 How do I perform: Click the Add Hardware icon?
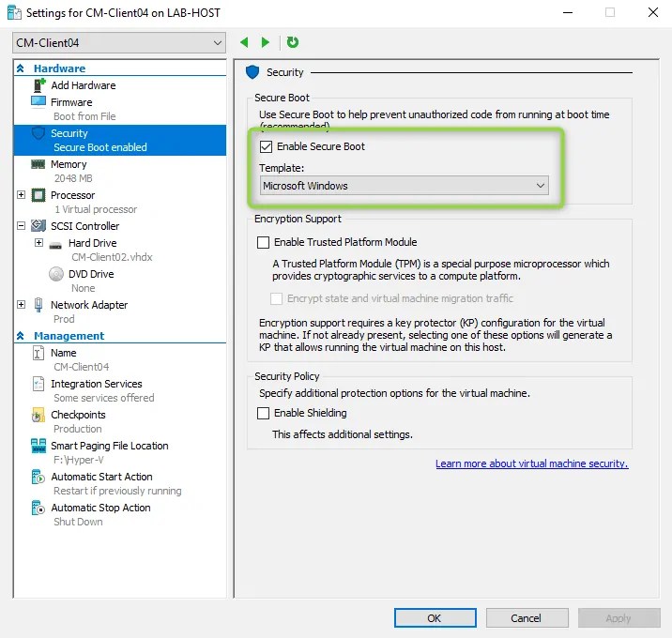(39, 85)
